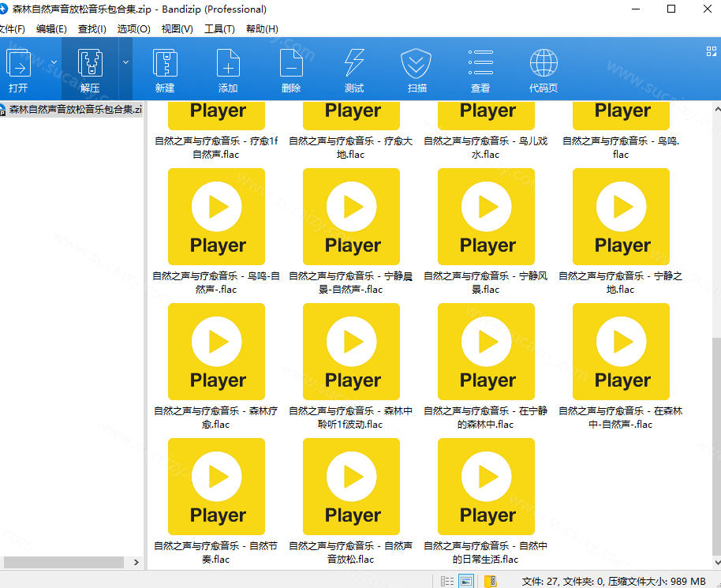Expand the 打开 dropdown arrow
This screenshot has width=721, height=588.
[x=54, y=62]
